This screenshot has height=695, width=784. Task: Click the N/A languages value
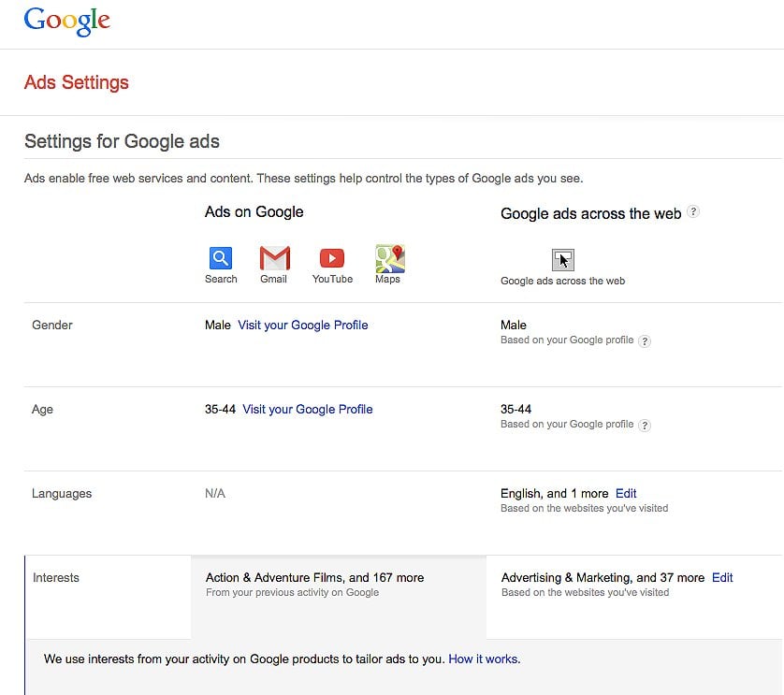point(215,494)
